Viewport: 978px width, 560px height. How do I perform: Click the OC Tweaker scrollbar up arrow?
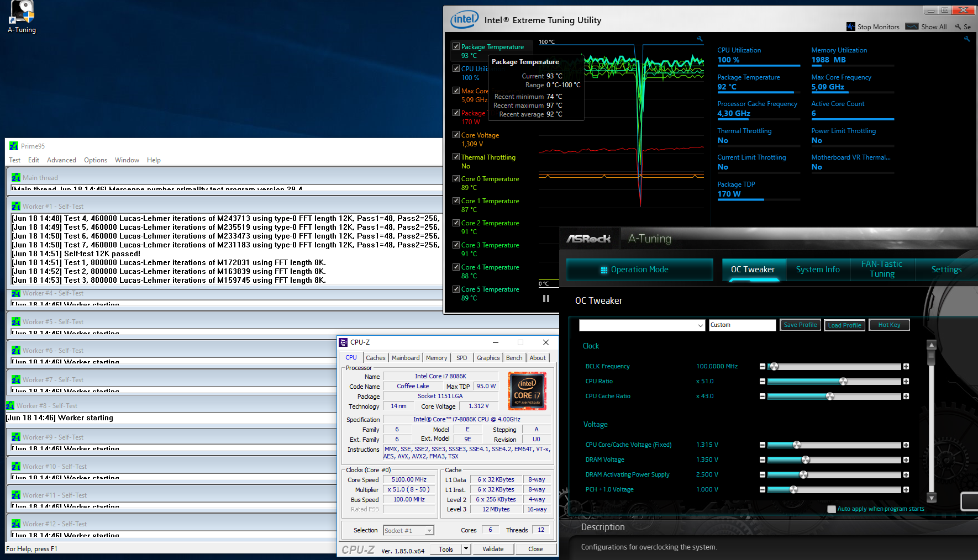click(931, 345)
